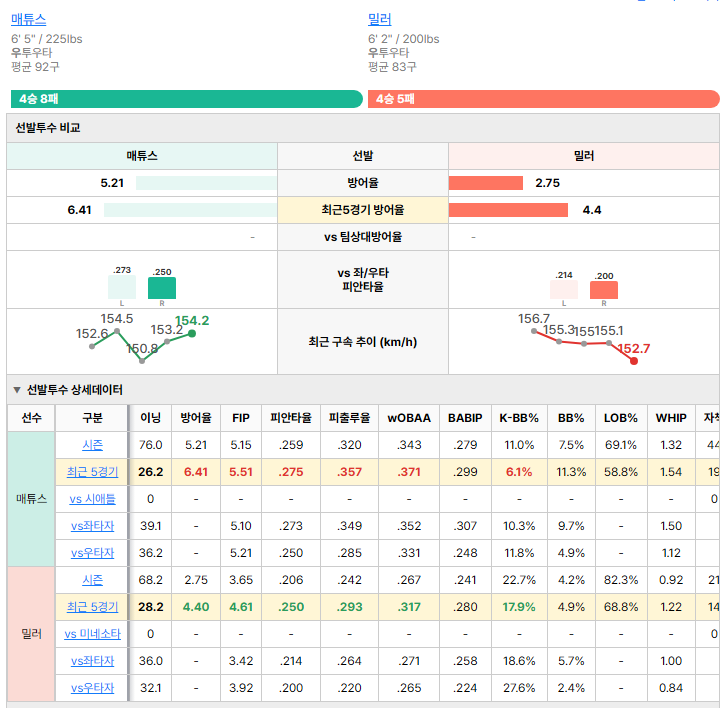
Task: Click 밀러's .200 vs right-hander bar
Action: click(604, 290)
